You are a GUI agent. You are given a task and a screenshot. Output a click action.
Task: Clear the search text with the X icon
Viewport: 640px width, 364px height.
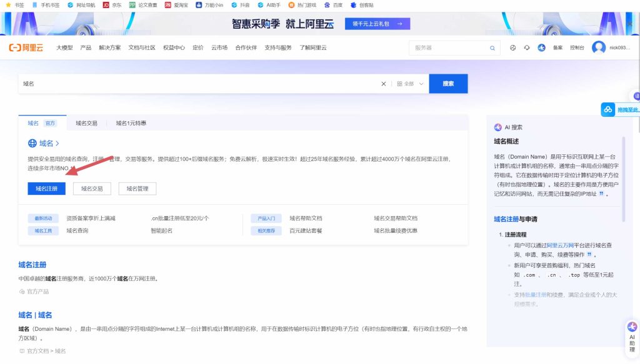point(384,84)
